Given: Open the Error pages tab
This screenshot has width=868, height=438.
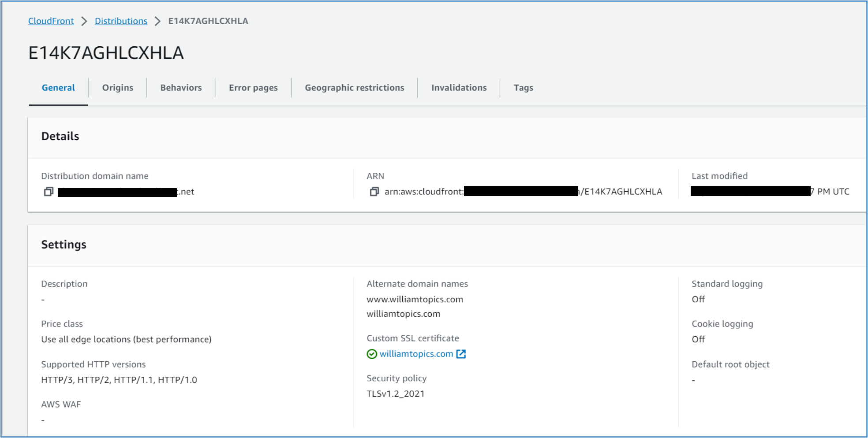Looking at the screenshot, I should pyautogui.click(x=253, y=87).
